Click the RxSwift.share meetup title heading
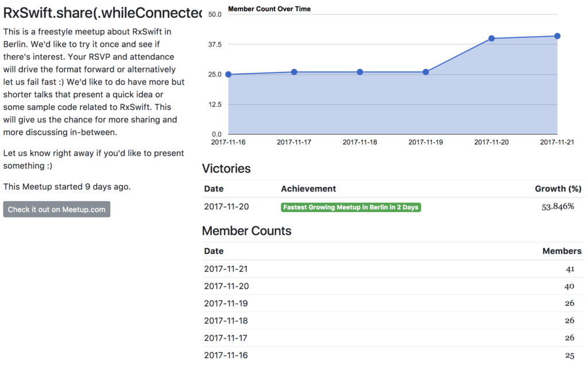Image resolution: width=588 pixels, height=376 pixels. (x=102, y=13)
